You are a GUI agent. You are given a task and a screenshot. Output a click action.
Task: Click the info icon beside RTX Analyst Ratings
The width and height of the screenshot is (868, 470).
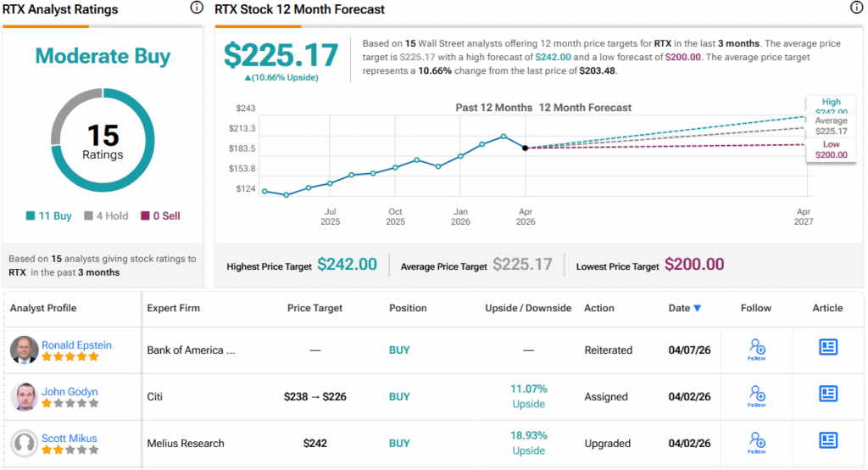[197, 8]
